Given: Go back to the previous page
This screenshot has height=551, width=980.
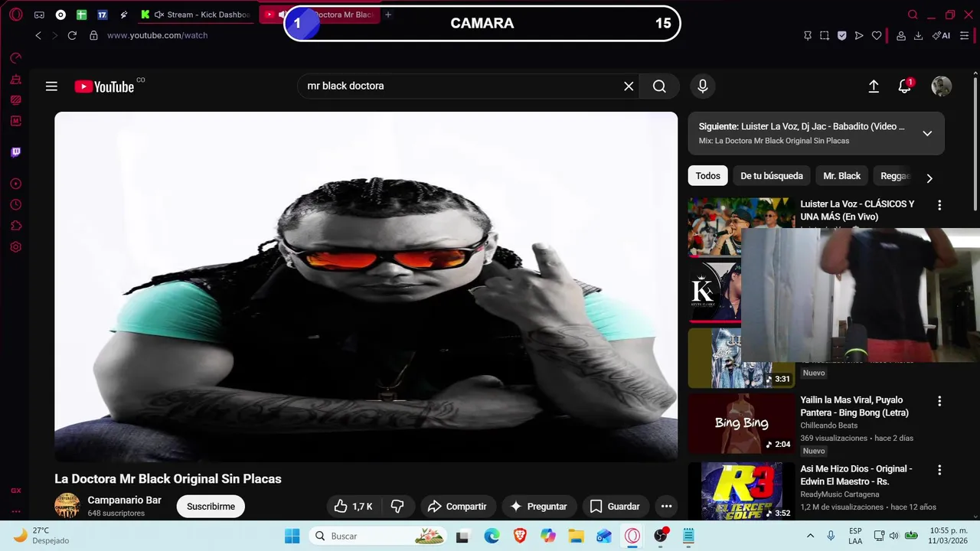Looking at the screenshot, I should coord(38,35).
